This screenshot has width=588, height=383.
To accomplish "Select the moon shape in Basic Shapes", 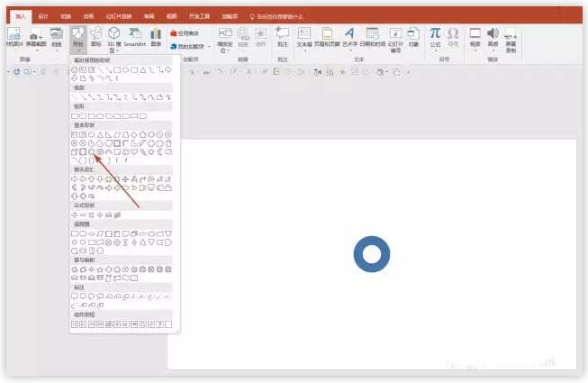I will click(159, 151).
